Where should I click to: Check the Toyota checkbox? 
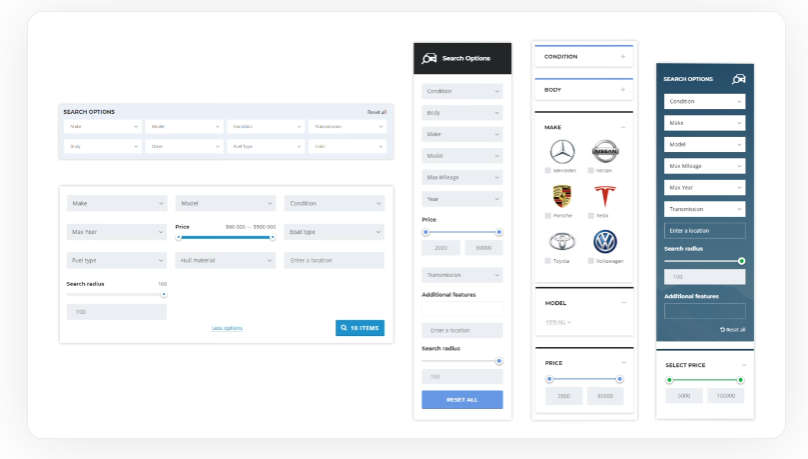click(x=548, y=261)
